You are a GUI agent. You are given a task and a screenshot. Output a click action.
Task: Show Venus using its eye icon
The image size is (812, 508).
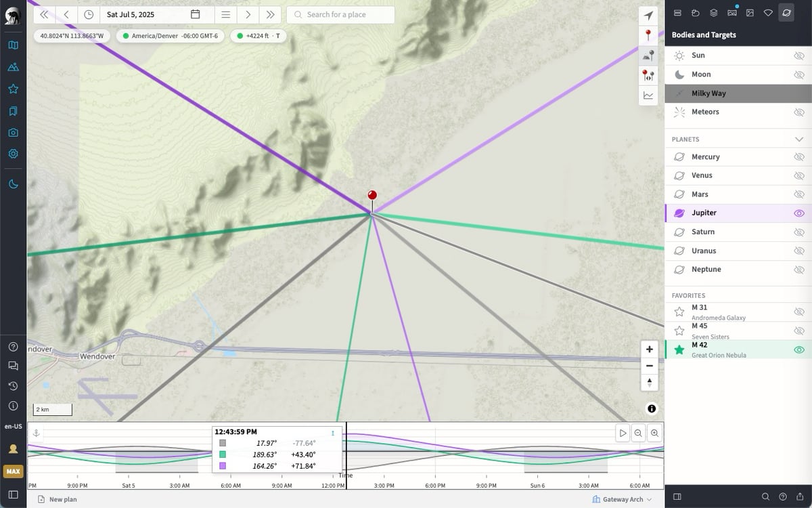(798, 175)
